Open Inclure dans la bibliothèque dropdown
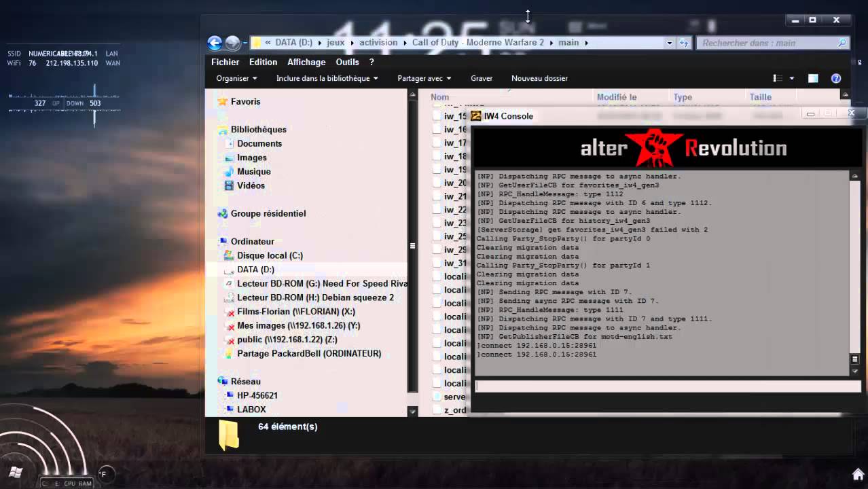This screenshot has height=489, width=868. point(327,79)
